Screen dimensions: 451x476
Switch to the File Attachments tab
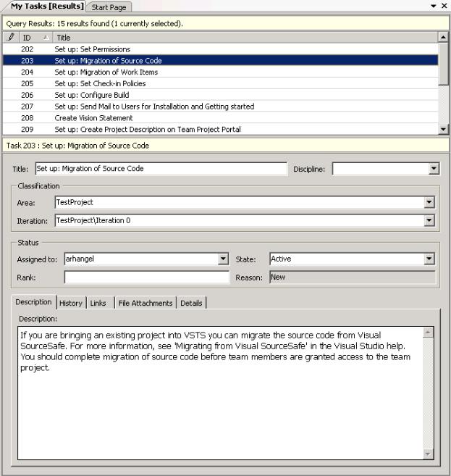pyautogui.click(x=146, y=303)
